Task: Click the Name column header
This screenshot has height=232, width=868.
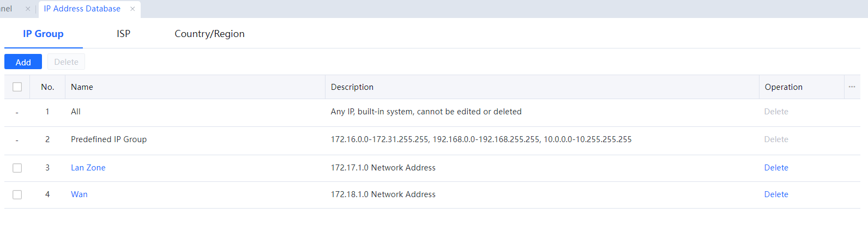Action: pyautogui.click(x=82, y=87)
